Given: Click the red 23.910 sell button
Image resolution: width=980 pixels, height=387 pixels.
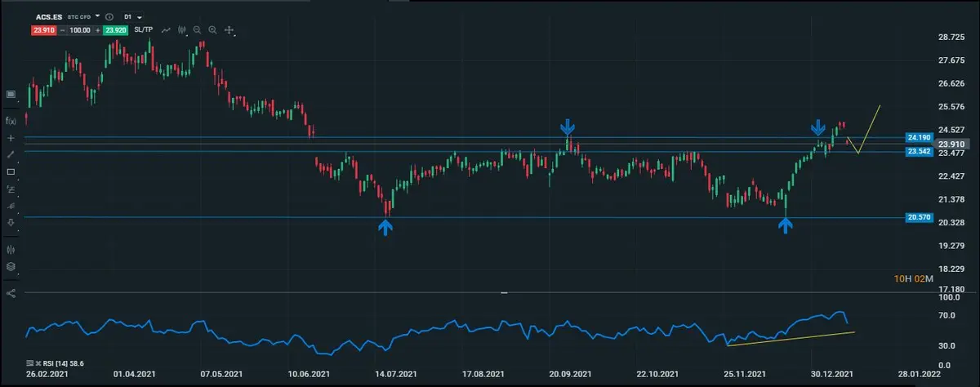Looking at the screenshot, I should pyautogui.click(x=42, y=29).
